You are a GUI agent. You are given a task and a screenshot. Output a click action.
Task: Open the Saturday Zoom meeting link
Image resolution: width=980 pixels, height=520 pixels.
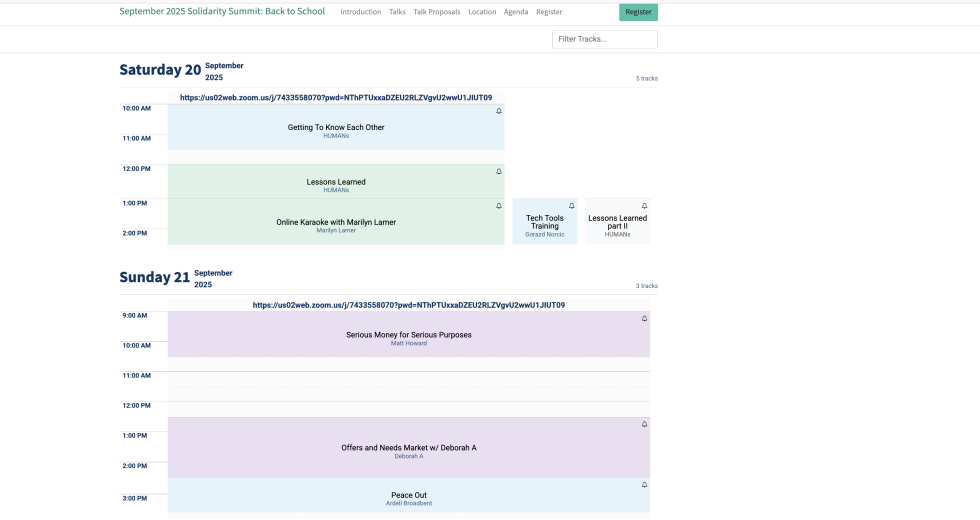(x=336, y=98)
